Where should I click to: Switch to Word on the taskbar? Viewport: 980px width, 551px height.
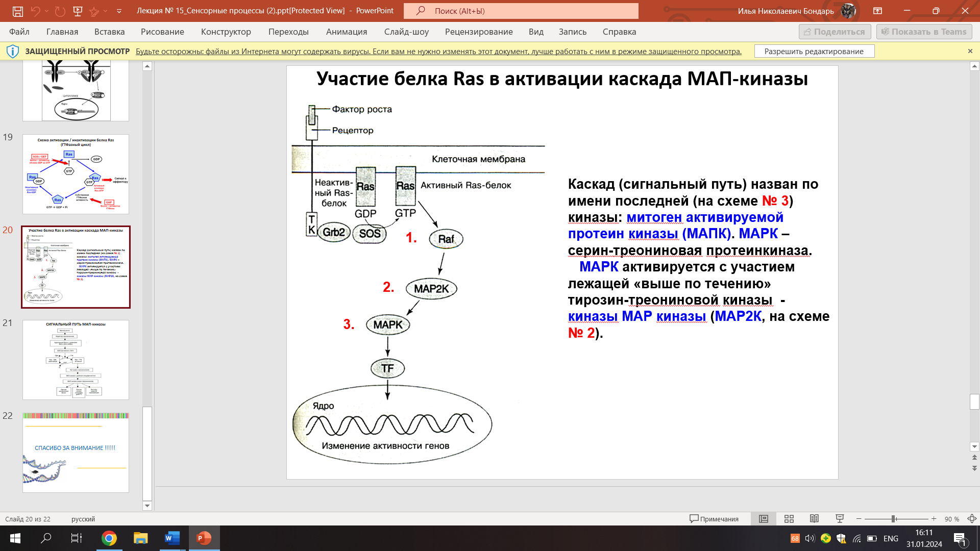173,538
